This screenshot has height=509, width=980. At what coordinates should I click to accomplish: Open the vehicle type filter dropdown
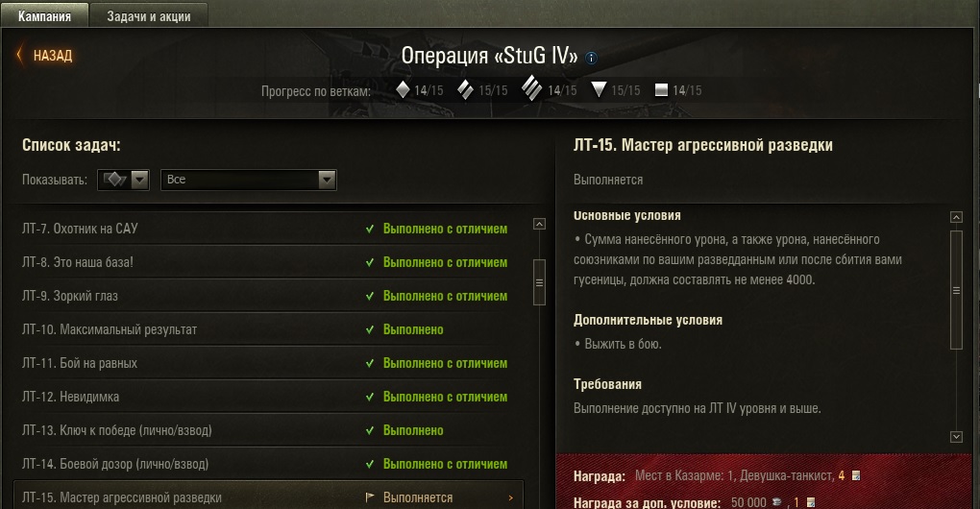123,180
